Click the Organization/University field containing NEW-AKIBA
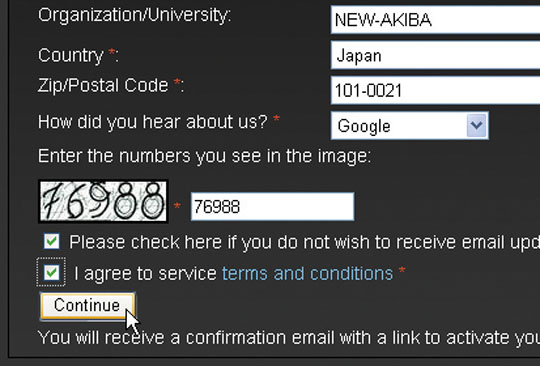Screen dimensions: 540x366 click(435, 20)
